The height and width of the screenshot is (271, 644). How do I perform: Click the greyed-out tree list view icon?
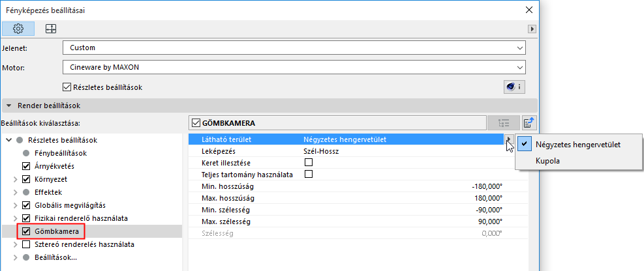(503, 122)
